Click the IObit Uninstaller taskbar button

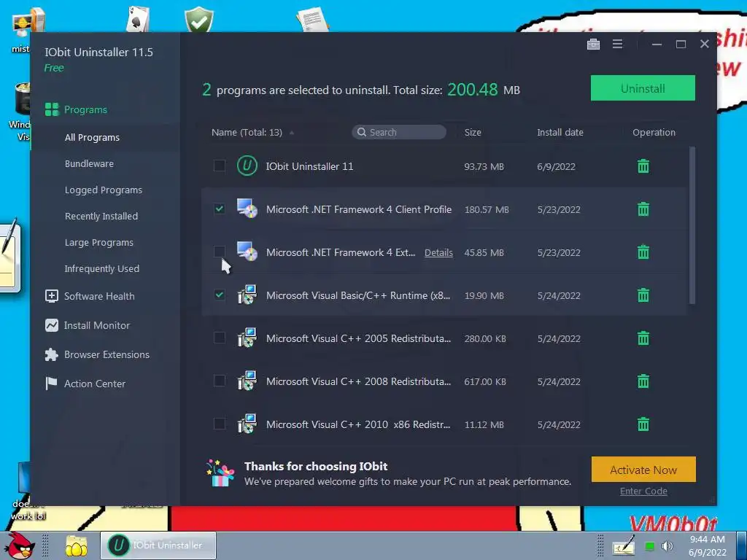(x=158, y=545)
